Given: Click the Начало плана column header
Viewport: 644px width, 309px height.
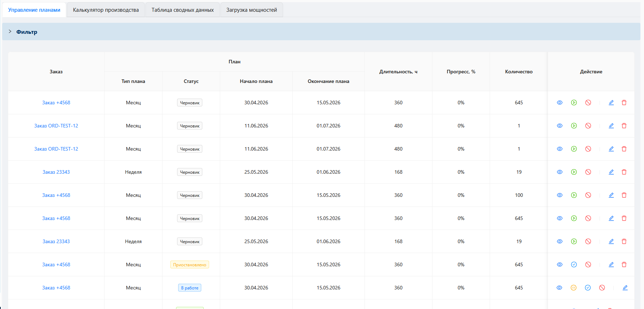Looking at the screenshot, I should [x=256, y=81].
